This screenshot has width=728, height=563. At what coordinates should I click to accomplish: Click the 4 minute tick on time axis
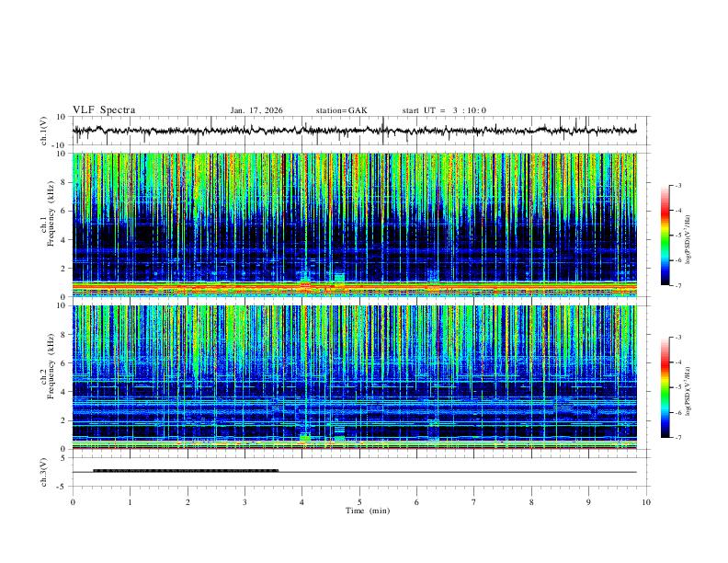point(301,502)
